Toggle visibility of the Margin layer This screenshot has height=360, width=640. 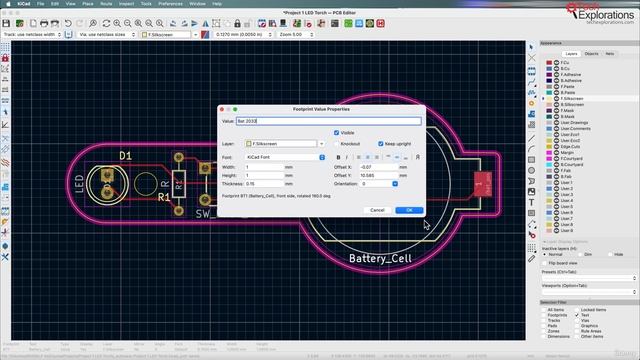pos(556,153)
